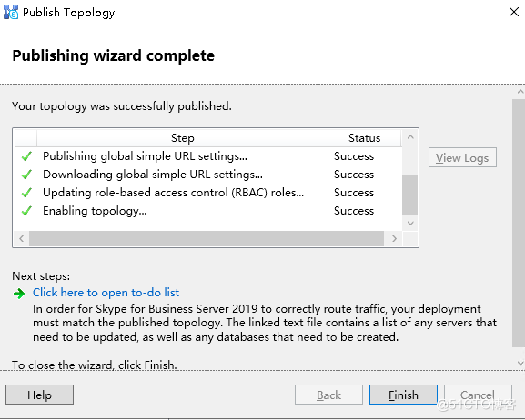The width and height of the screenshot is (525, 420).
Task: Click the Help button
Action: pos(39,395)
